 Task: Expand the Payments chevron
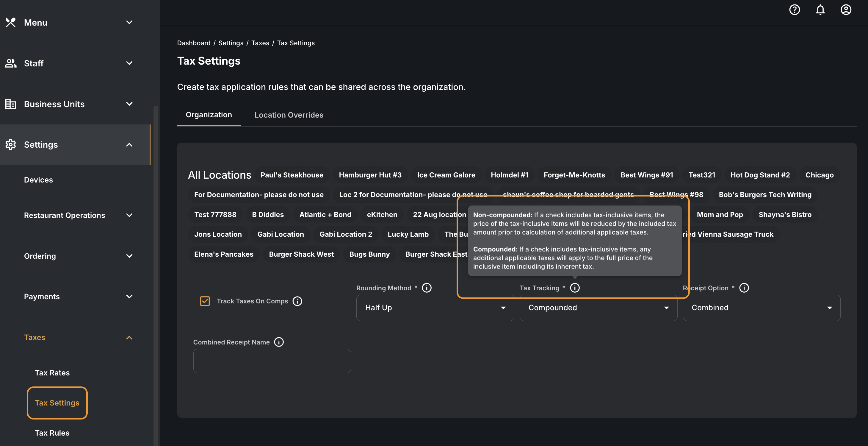[x=129, y=297]
